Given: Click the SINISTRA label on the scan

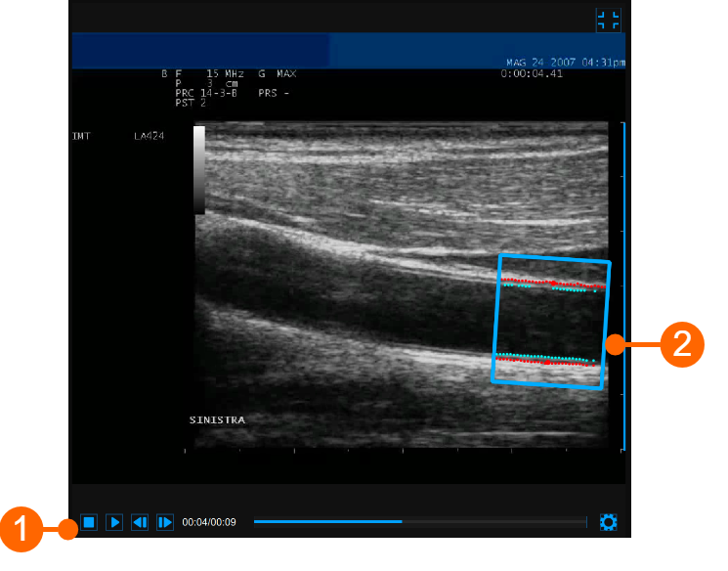Looking at the screenshot, I should pyautogui.click(x=217, y=419).
